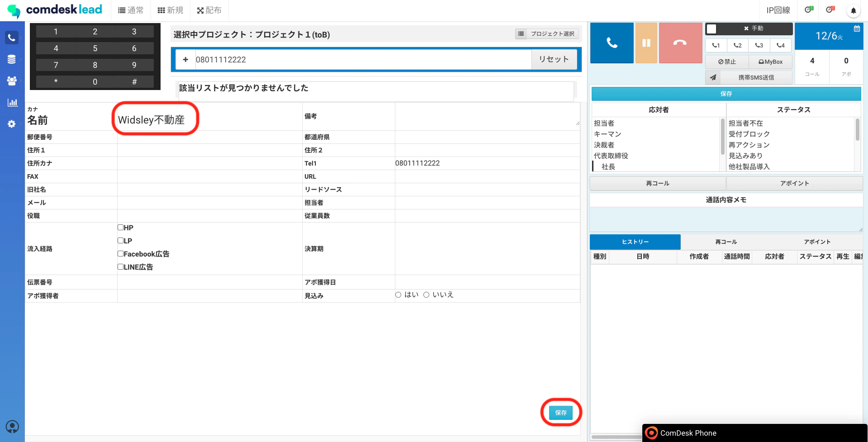Select キーマン in 応対者 list
This screenshot has width=868, height=442.
pyautogui.click(x=607, y=134)
